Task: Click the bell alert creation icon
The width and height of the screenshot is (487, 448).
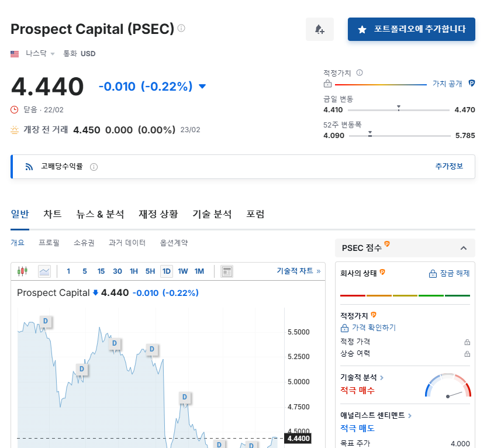Action: pyautogui.click(x=320, y=29)
